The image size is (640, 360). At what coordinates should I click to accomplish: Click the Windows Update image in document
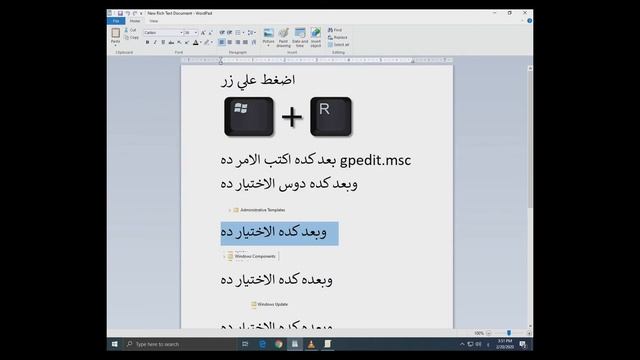[269, 304]
